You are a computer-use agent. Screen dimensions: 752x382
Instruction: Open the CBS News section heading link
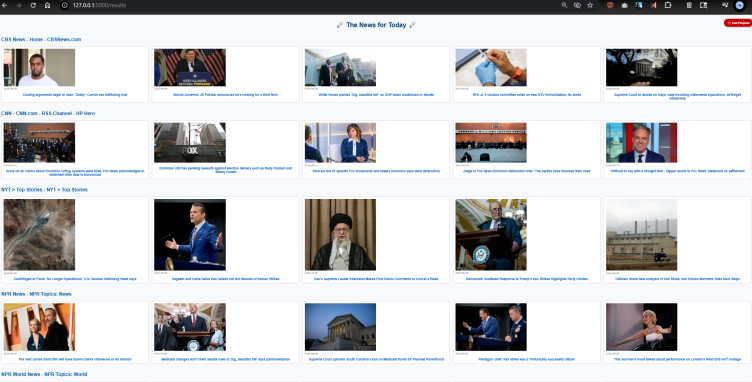(41, 39)
